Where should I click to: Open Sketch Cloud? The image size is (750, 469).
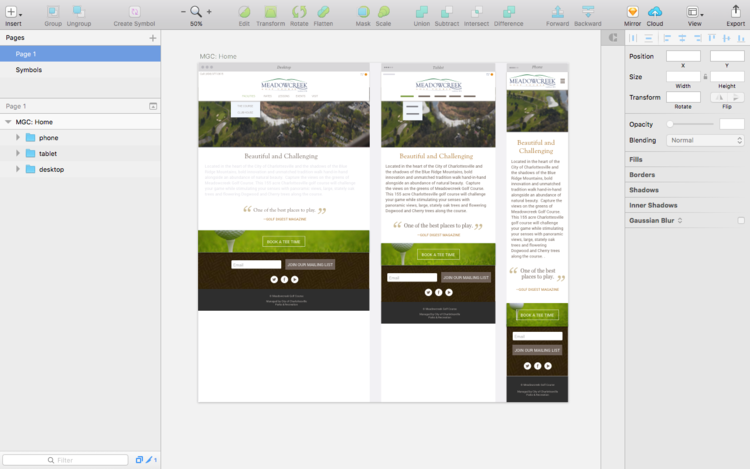coord(655,15)
